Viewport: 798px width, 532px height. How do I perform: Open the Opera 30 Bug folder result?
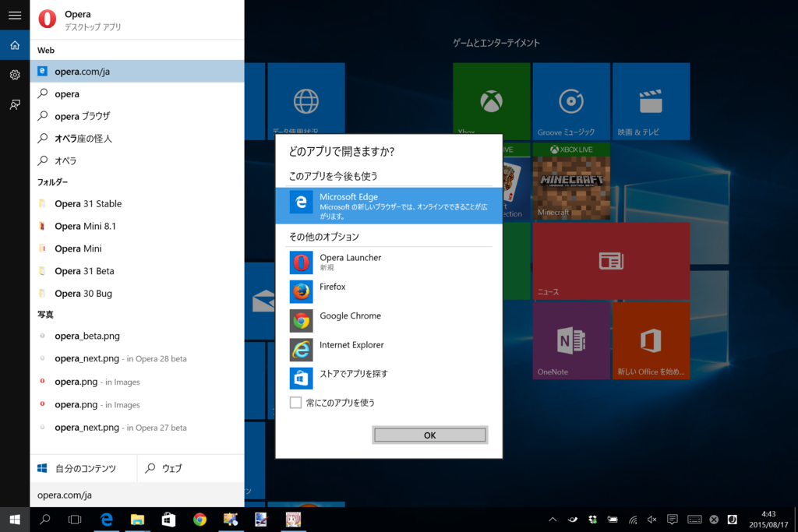click(137, 294)
